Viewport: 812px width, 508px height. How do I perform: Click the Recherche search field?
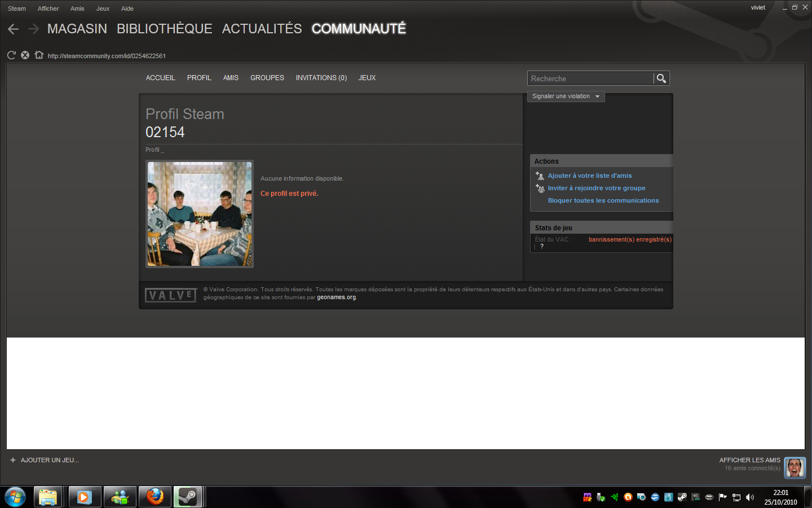pyautogui.click(x=590, y=78)
